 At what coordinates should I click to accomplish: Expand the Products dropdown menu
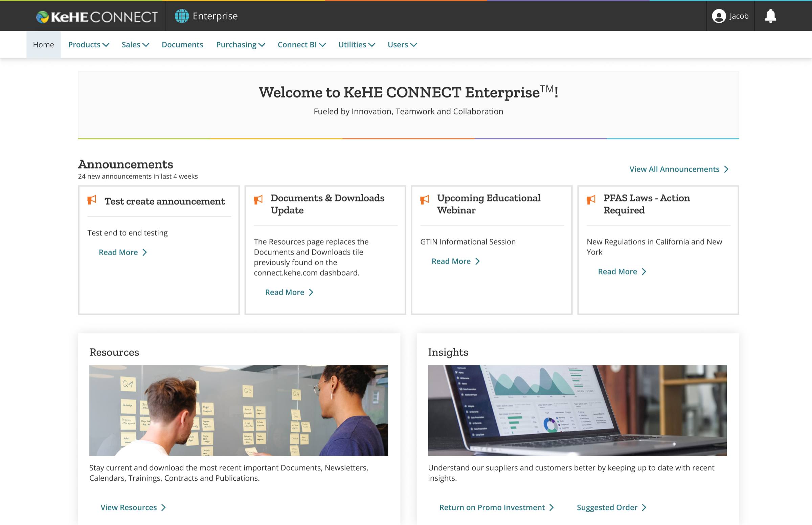click(x=89, y=45)
